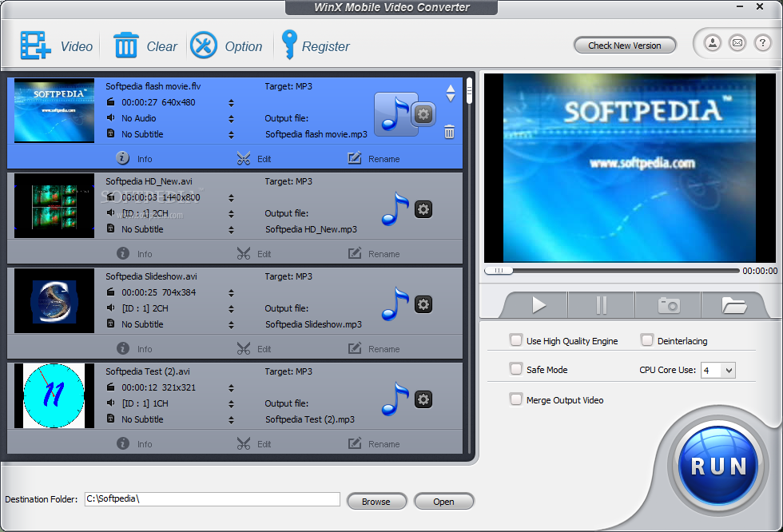Screen dimensions: 783x532
Task: Change No Audio selector for flash movie.flv
Action: click(x=231, y=119)
